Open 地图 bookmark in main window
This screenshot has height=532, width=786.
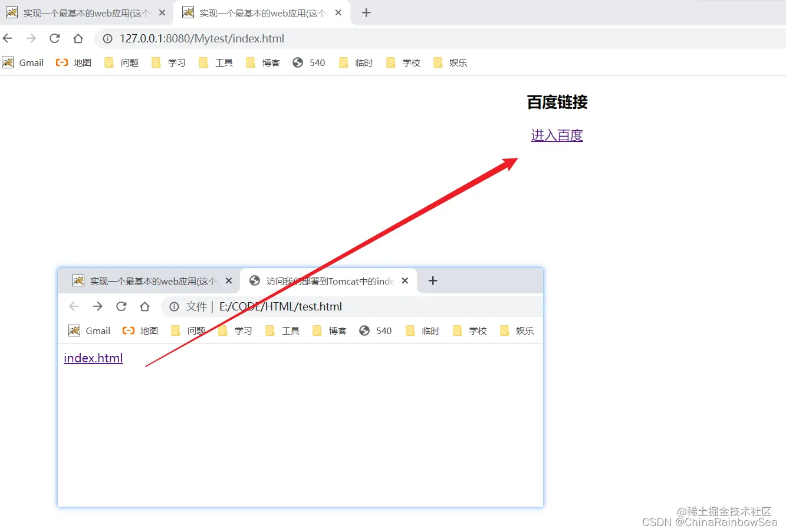click(74, 62)
